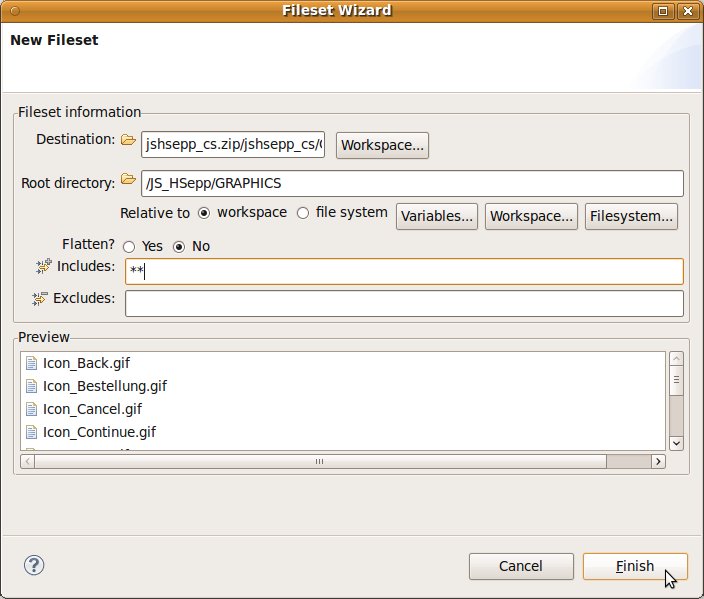Select the workspace radio button
This screenshot has width=704, height=599.
tap(205, 213)
